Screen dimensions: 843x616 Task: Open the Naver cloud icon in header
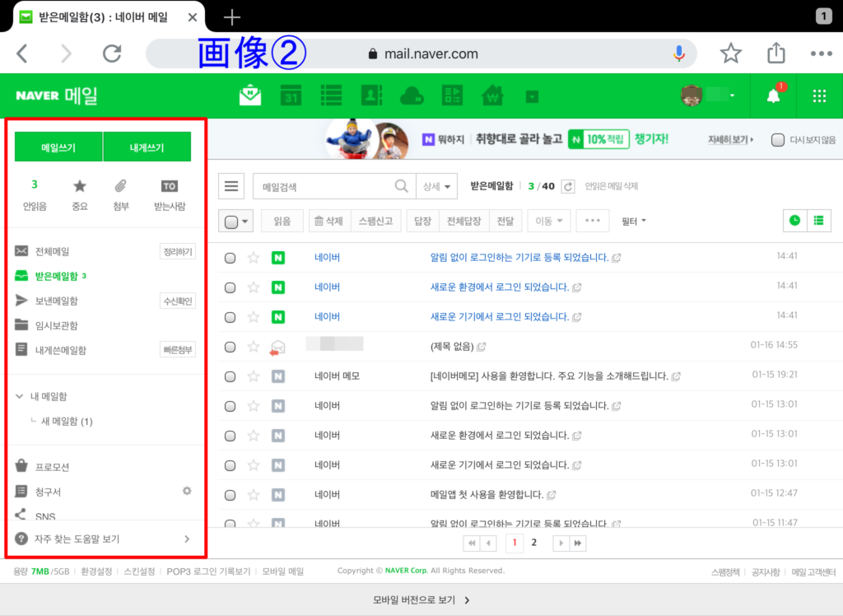click(412, 96)
